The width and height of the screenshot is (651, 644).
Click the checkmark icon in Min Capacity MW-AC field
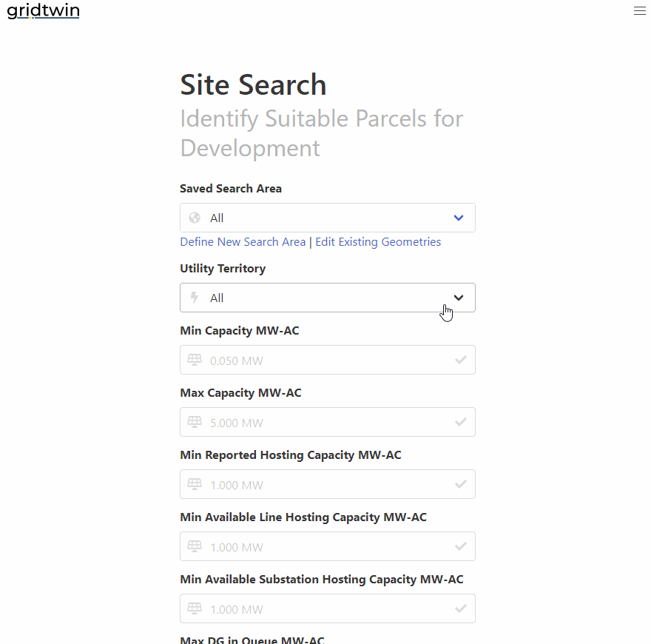tap(461, 360)
